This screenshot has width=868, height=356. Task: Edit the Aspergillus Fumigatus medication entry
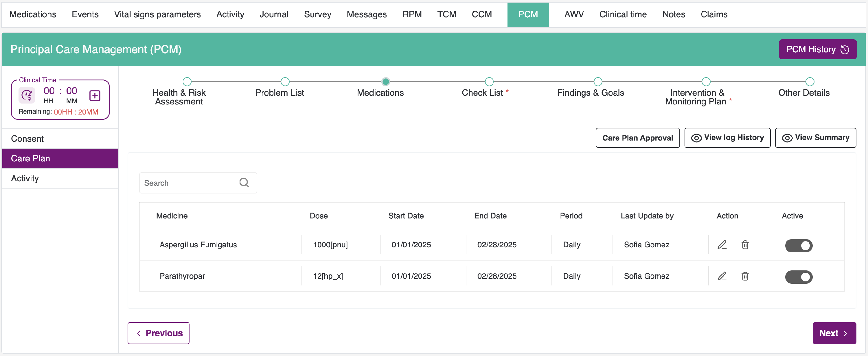point(722,245)
